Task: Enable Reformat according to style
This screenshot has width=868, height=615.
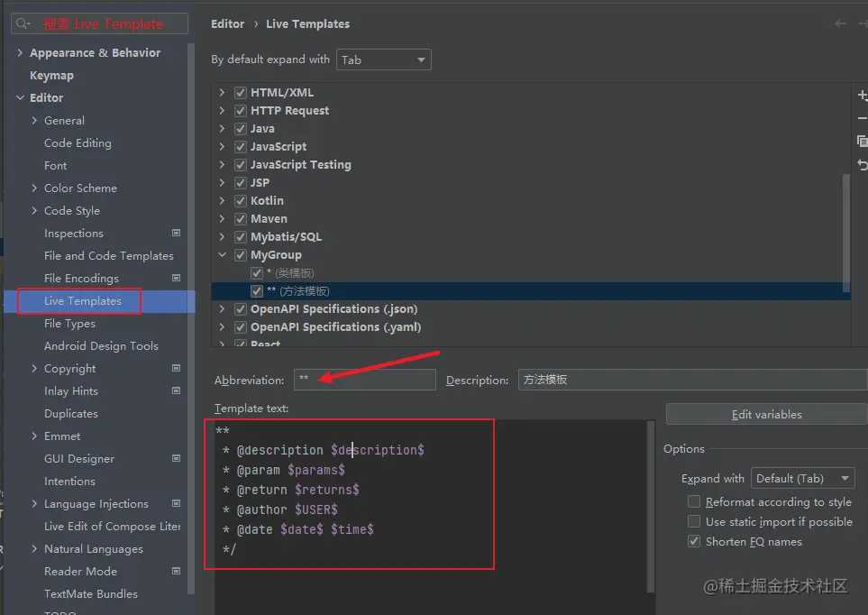Action: click(x=694, y=501)
